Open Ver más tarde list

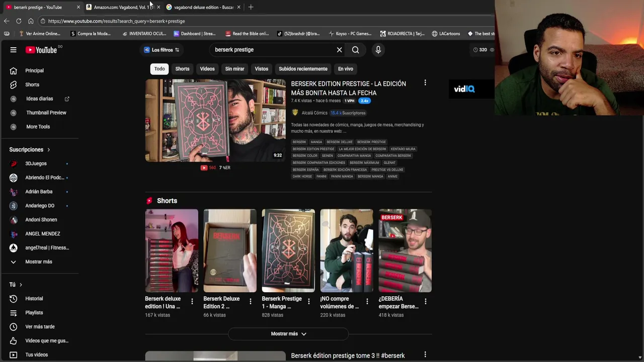pos(39,327)
